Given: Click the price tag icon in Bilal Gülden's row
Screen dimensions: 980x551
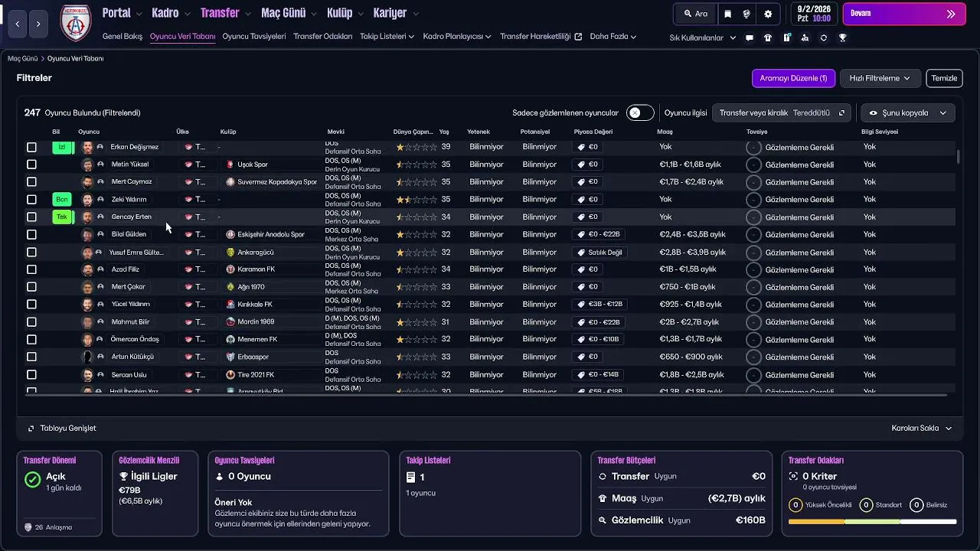Looking at the screenshot, I should 582,235.
